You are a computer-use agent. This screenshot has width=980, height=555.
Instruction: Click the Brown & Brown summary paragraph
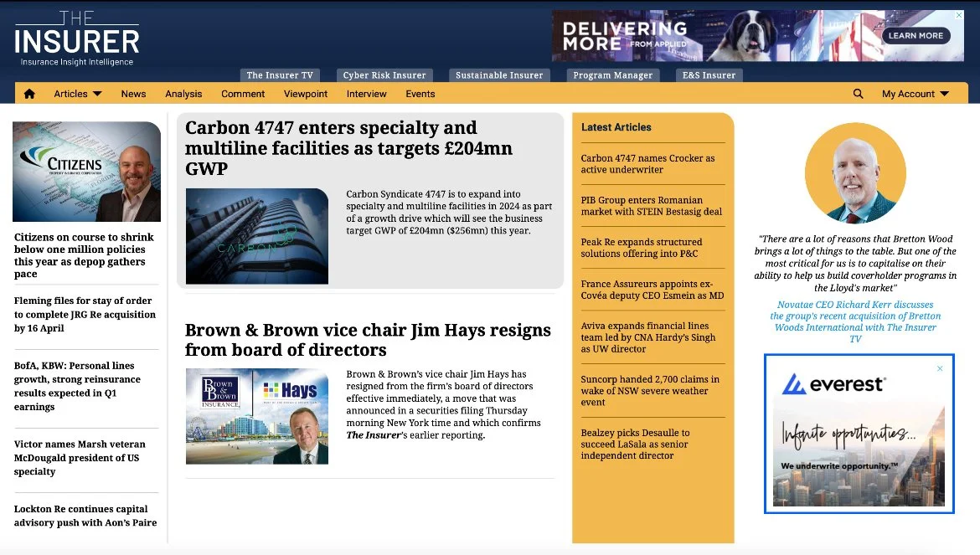(444, 404)
